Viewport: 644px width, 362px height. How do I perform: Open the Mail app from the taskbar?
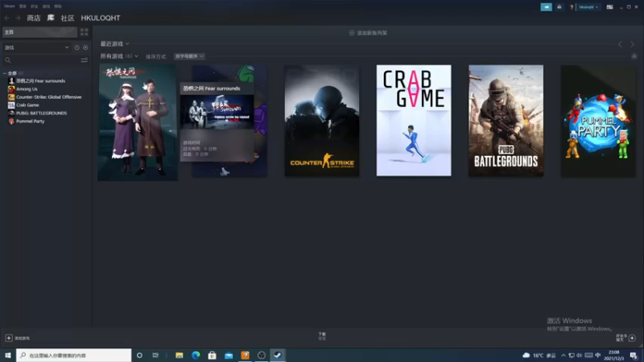coord(229,356)
